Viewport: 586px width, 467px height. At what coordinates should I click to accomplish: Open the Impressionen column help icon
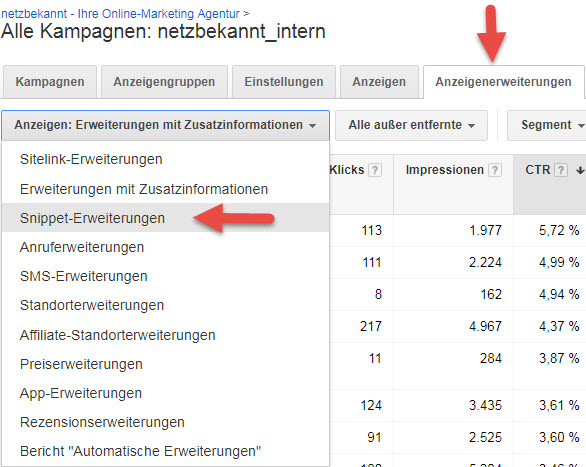coord(495,170)
